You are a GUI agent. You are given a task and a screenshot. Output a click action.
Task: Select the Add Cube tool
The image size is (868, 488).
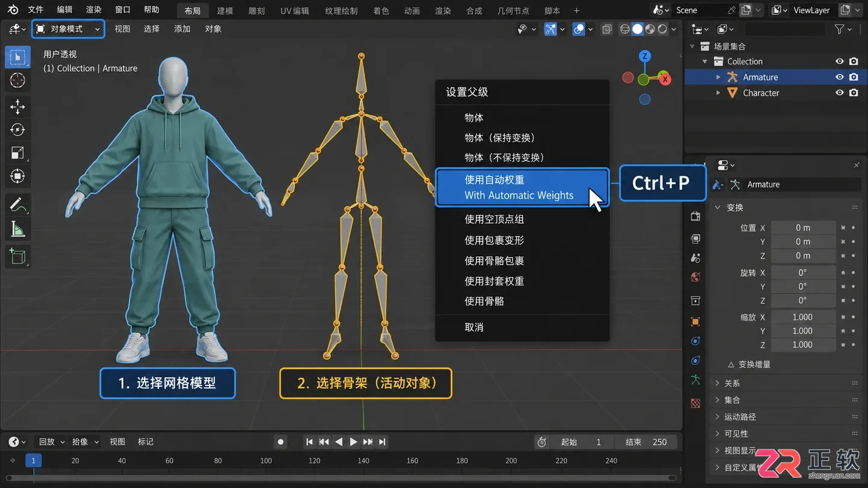coord(17,257)
